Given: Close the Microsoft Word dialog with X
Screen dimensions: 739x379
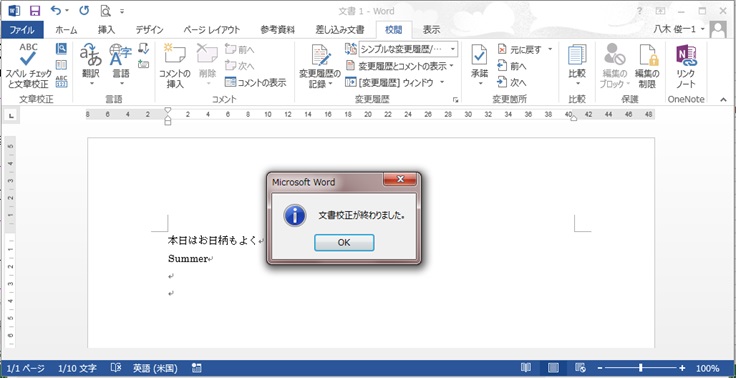Looking at the screenshot, I should [x=400, y=179].
